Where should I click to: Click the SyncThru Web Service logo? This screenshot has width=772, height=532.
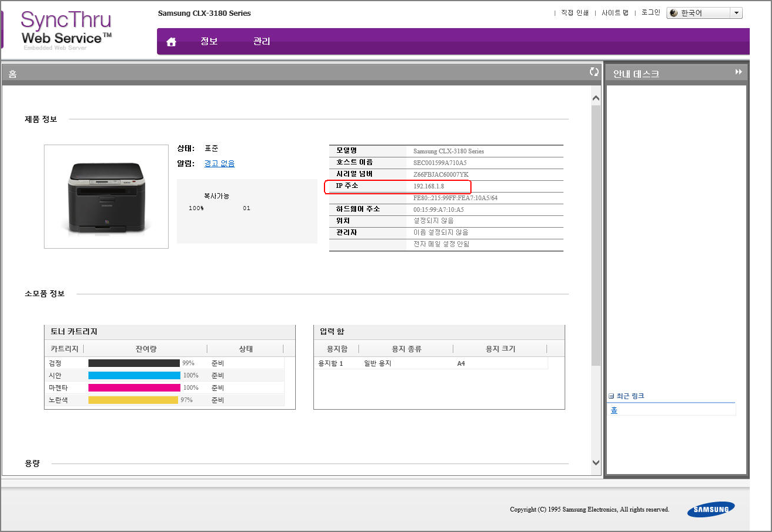tap(66, 29)
